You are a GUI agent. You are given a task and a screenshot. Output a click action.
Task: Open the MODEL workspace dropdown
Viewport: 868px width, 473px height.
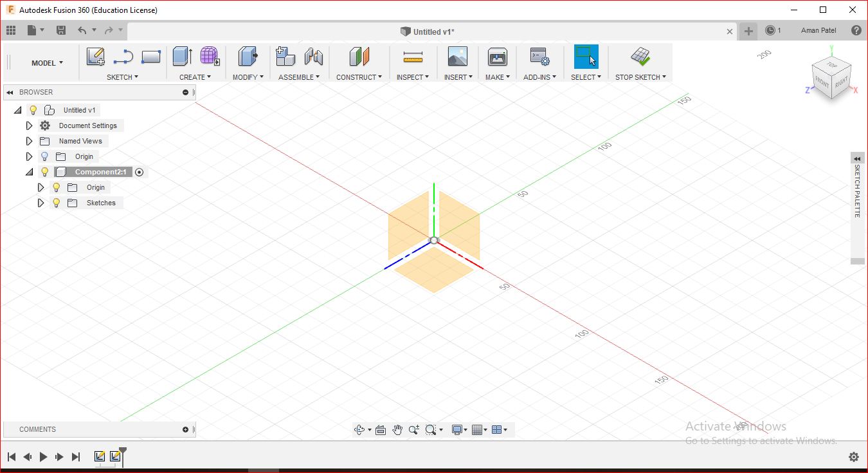click(x=48, y=63)
